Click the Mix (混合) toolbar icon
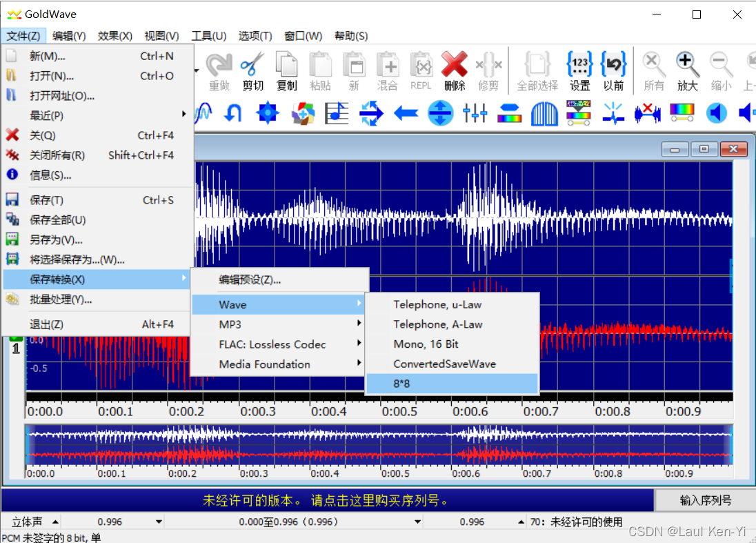The width and height of the screenshot is (756, 543). click(387, 71)
